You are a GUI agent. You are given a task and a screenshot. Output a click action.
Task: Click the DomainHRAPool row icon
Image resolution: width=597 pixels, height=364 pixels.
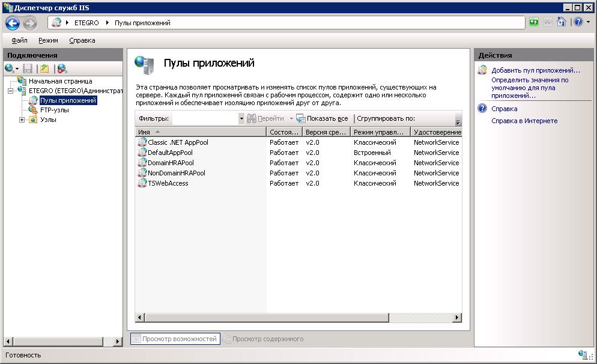(142, 163)
